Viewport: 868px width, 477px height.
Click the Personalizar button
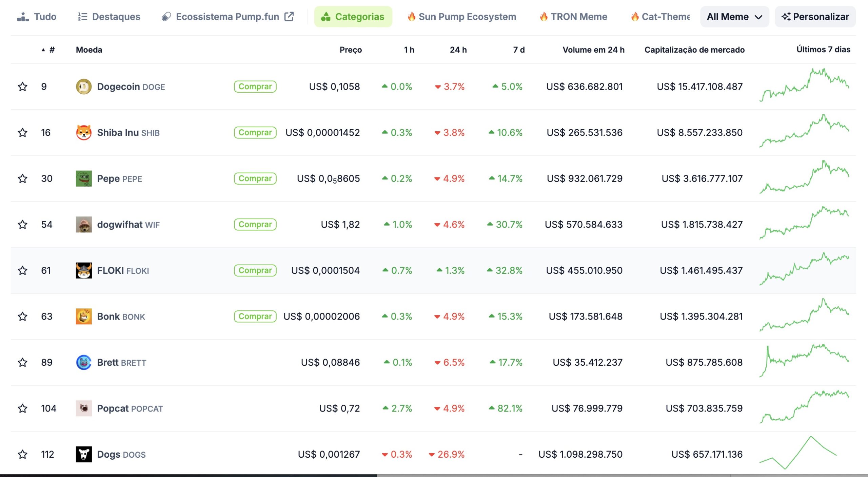[815, 17]
